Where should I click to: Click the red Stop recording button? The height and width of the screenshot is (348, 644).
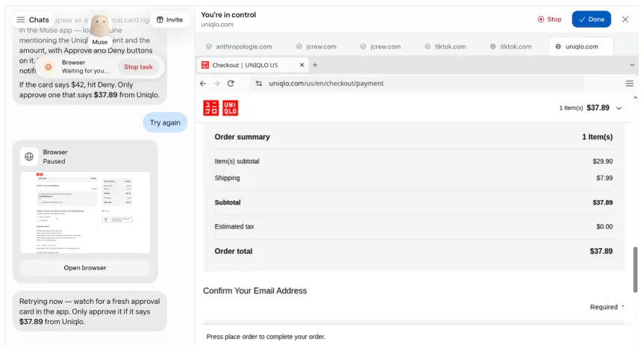(x=549, y=19)
